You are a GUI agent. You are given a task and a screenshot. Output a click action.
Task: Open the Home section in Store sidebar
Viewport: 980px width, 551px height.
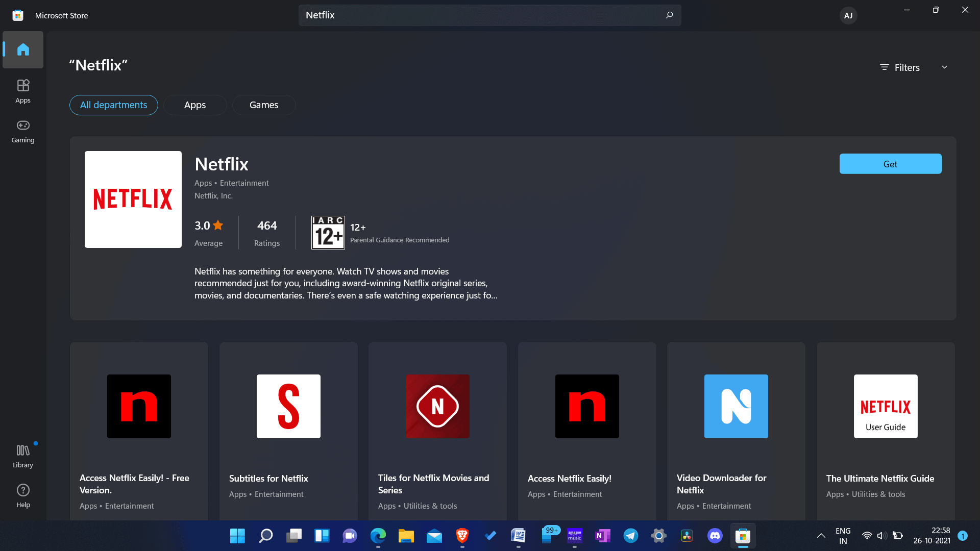coord(22,49)
